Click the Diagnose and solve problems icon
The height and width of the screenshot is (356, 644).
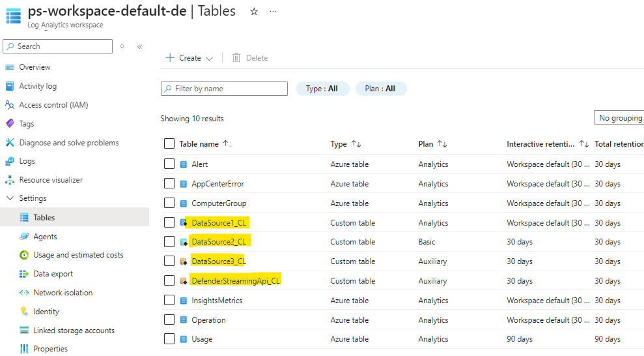[10, 142]
